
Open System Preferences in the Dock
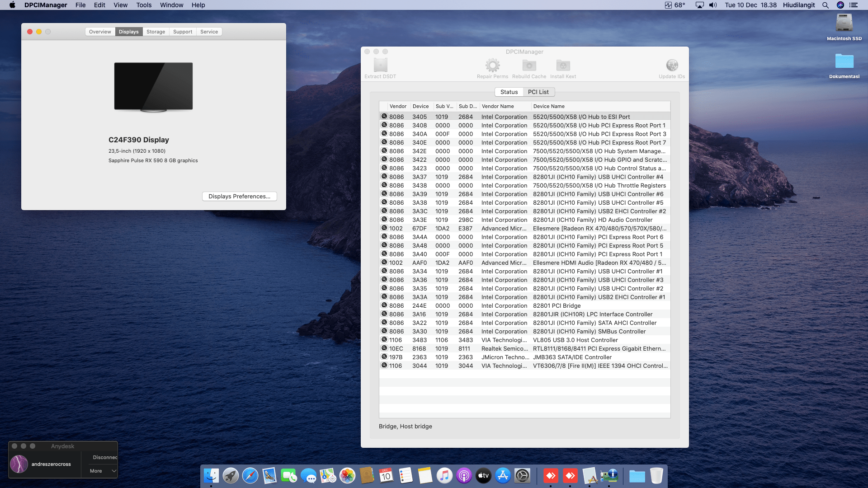tap(522, 475)
